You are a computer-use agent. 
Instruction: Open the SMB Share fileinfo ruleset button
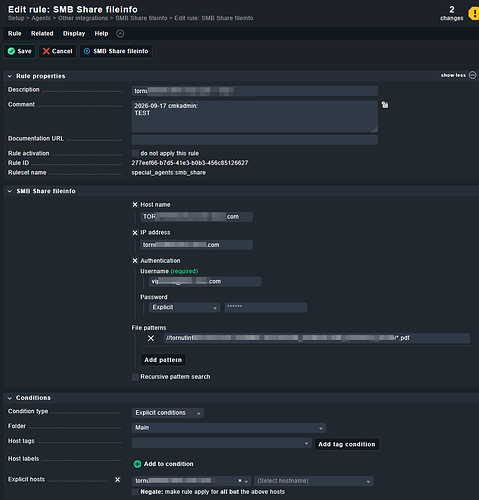click(116, 51)
